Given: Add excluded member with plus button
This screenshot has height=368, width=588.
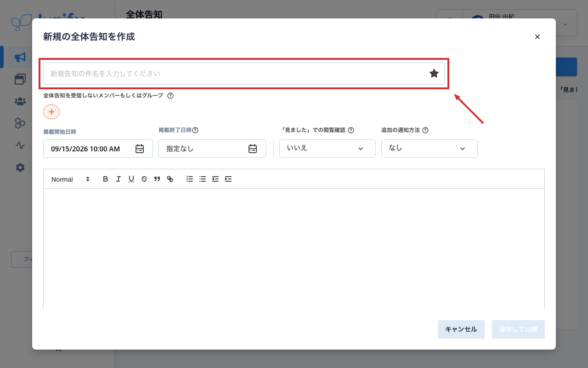Looking at the screenshot, I should 51,112.
